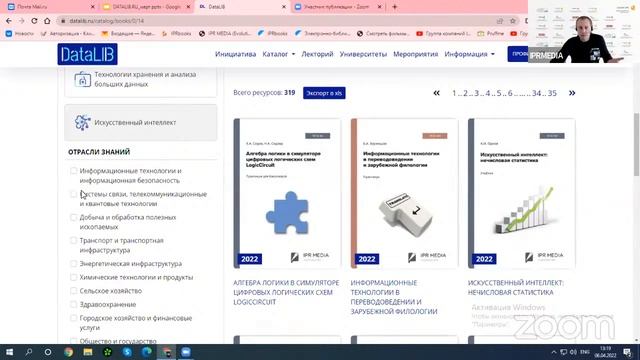The height and width of the screenshot is (360, 640).
Task: Open Cortana from the taskbar
Action: pyautogui.click(x=48, y=352)
